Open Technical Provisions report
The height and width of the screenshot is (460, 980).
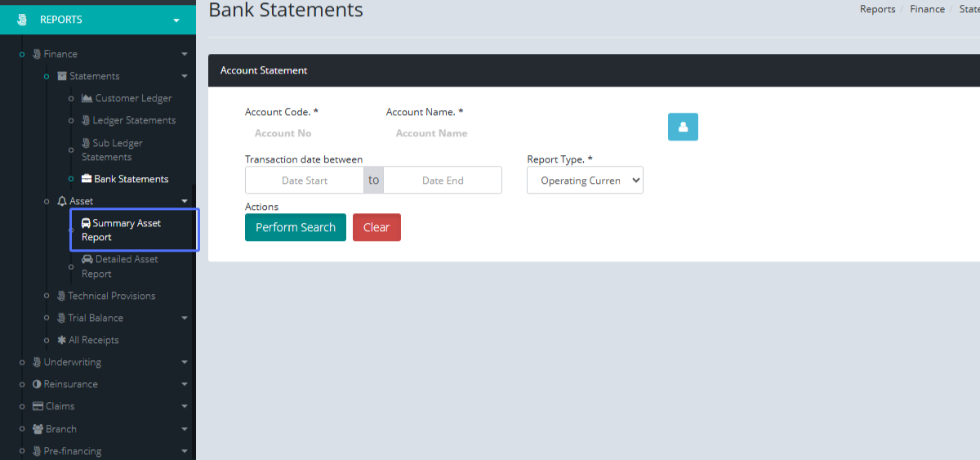111,296
